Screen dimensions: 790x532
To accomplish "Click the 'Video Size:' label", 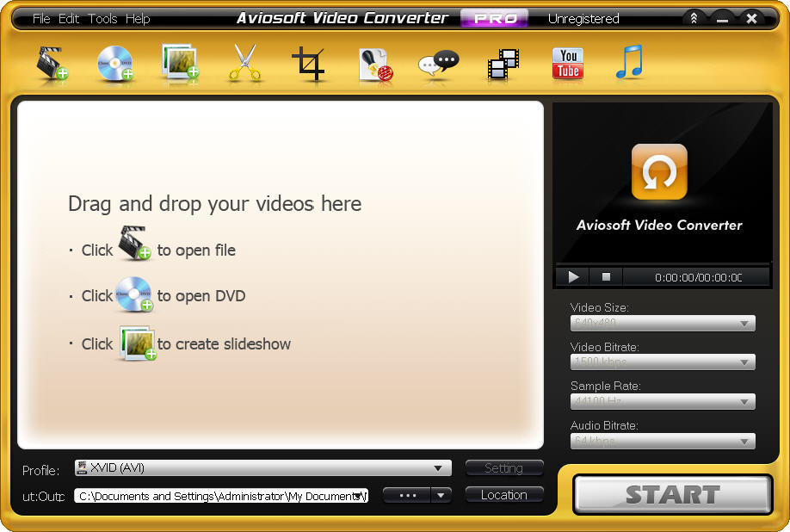I will point(600,307).
